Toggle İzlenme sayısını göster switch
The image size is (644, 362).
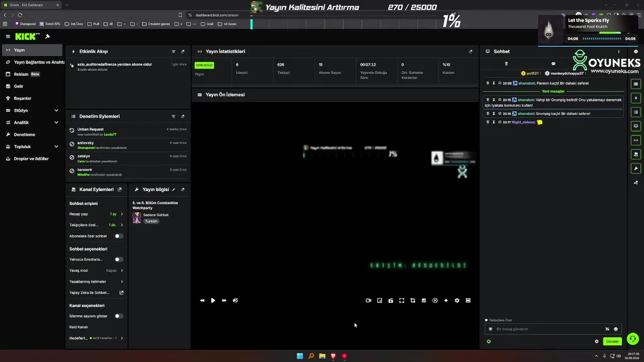(118, 316)
